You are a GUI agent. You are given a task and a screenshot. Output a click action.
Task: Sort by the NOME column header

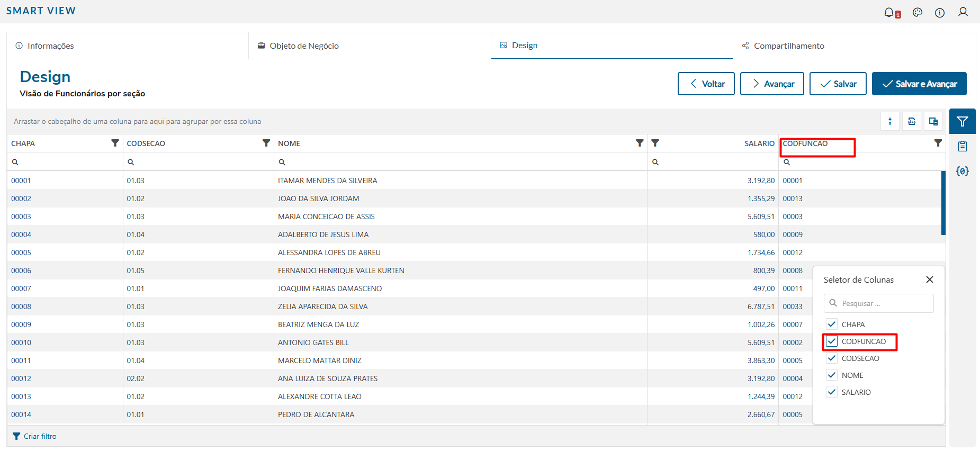289,143
